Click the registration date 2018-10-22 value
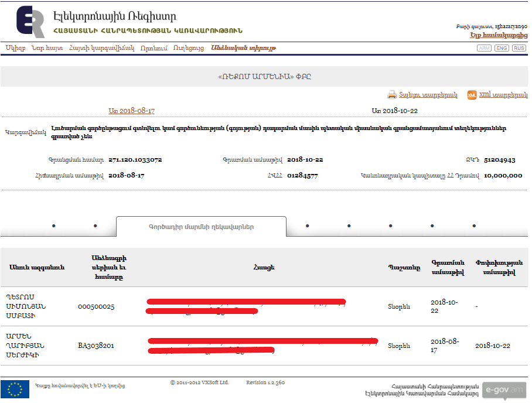 point(305,160)
